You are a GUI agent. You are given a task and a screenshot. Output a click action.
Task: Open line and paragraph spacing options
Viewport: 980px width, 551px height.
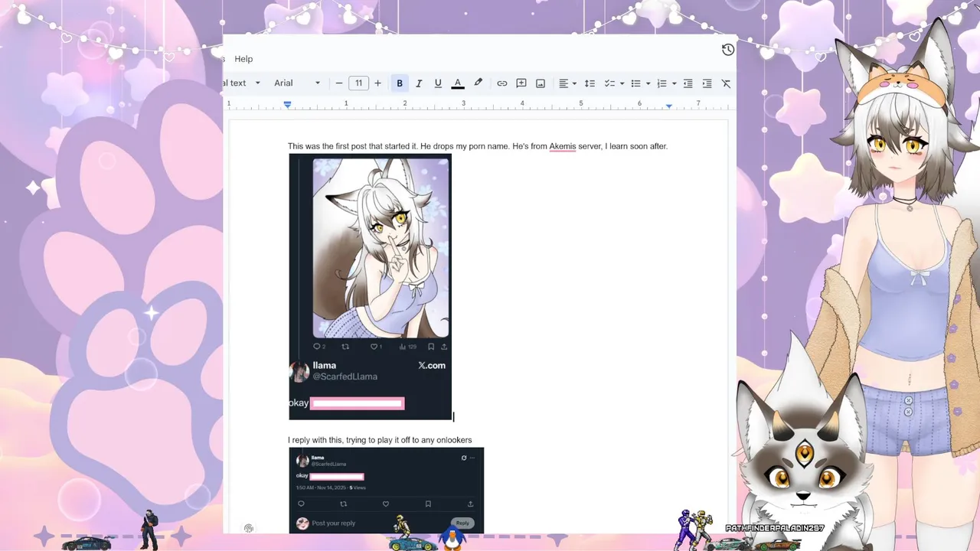click(590, 83)
